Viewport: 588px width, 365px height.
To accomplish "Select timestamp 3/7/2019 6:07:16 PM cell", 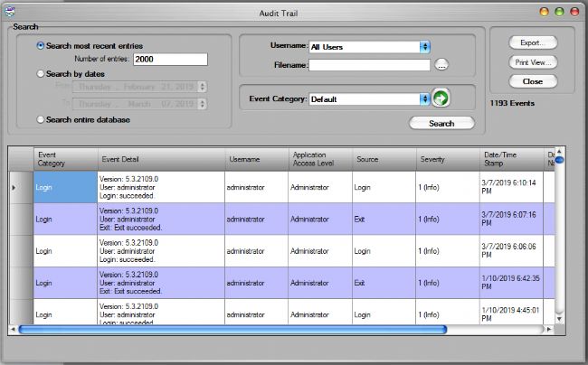I will coord(511,219).
